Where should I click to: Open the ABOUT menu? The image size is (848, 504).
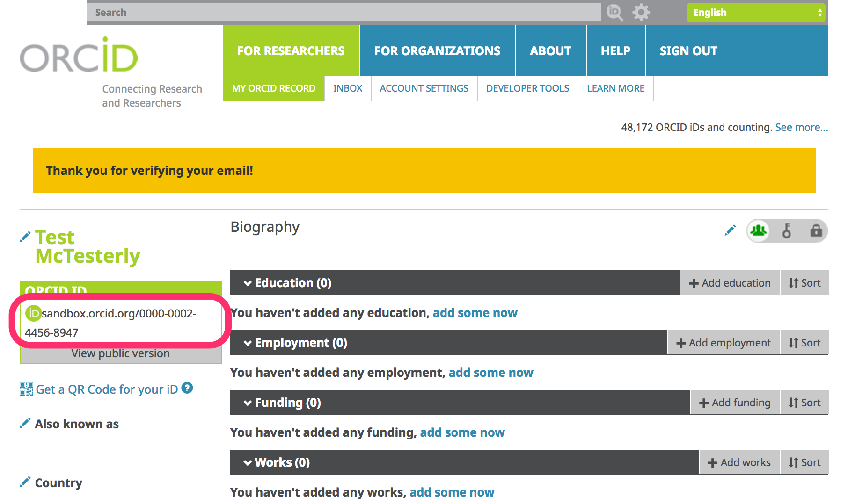point(551,50)
